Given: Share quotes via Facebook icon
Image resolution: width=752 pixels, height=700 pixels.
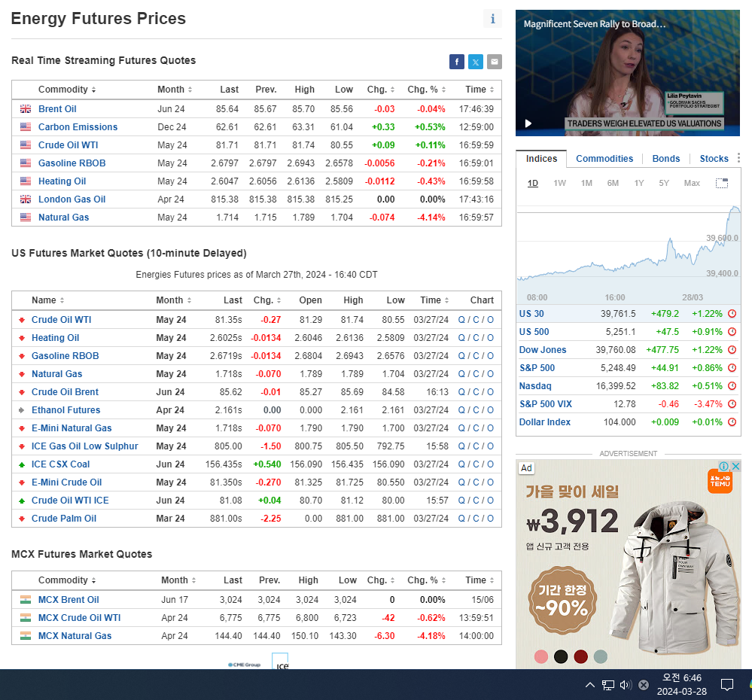Looking at the screenshot, I should click(457, 62).
